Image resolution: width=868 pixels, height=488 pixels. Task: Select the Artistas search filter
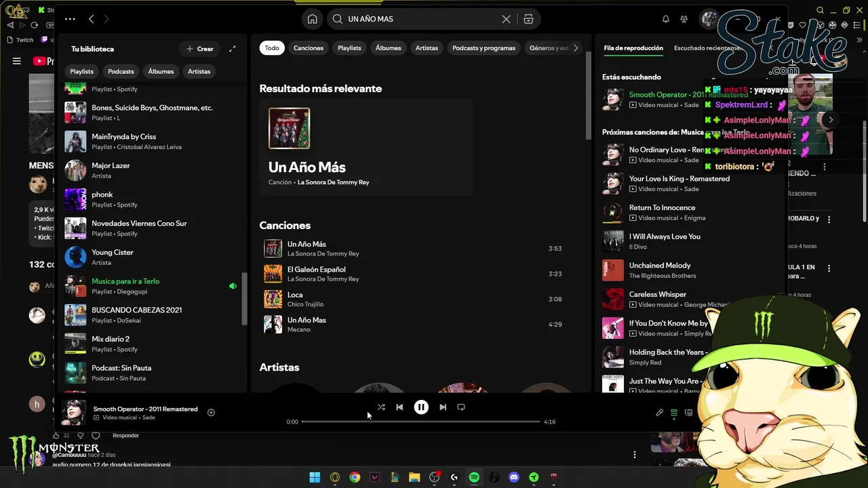coord(427,48)
